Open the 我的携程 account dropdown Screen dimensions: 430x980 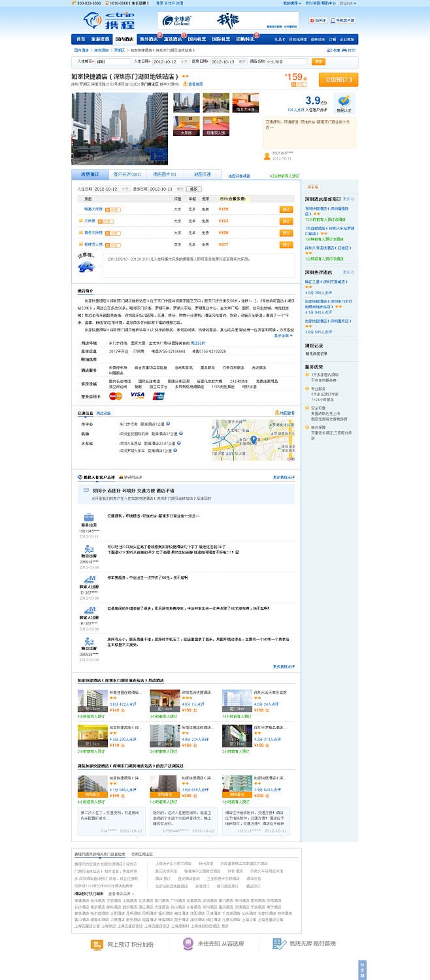(x=291, y=3)
